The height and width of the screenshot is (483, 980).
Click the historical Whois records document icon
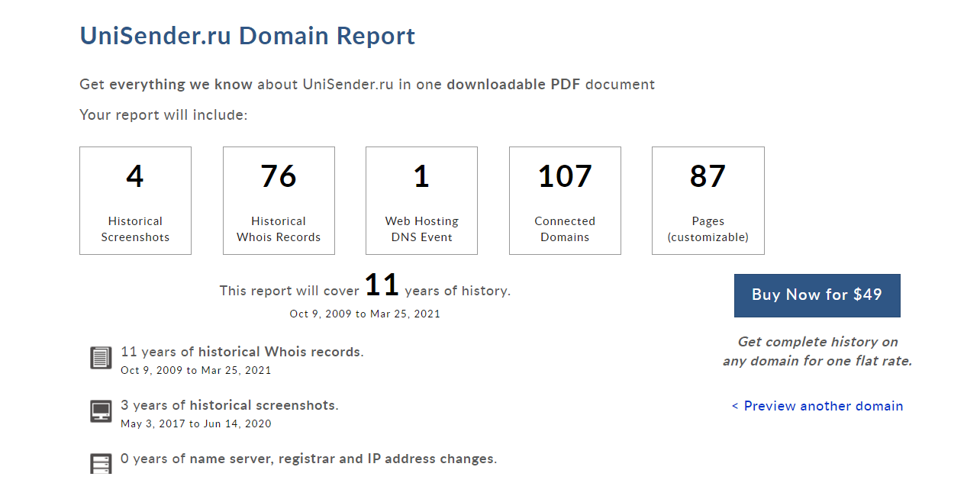pos(101,357)
